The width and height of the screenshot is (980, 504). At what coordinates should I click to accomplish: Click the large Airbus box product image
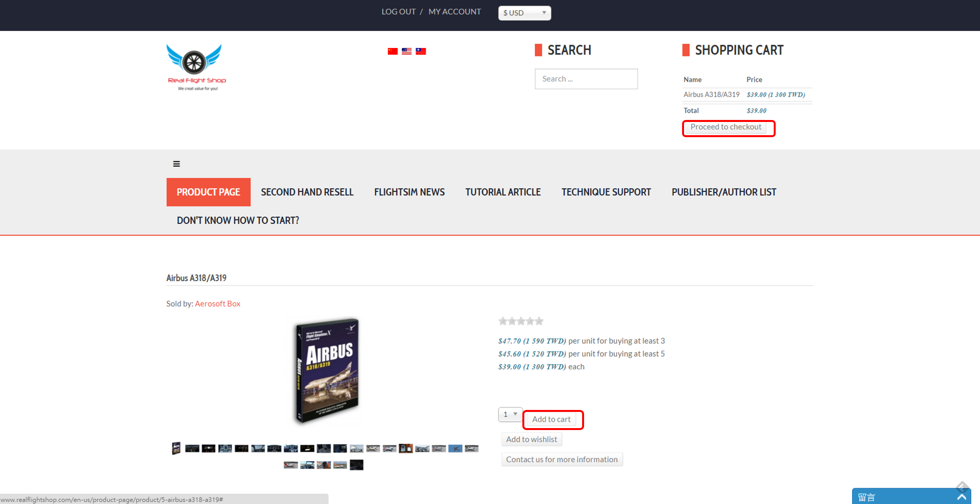click(327, 371)
